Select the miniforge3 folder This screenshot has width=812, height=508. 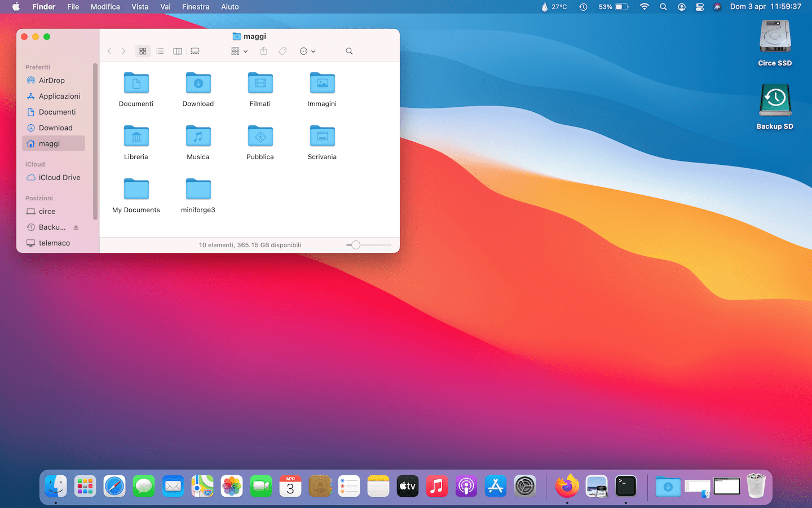(198, 190)
